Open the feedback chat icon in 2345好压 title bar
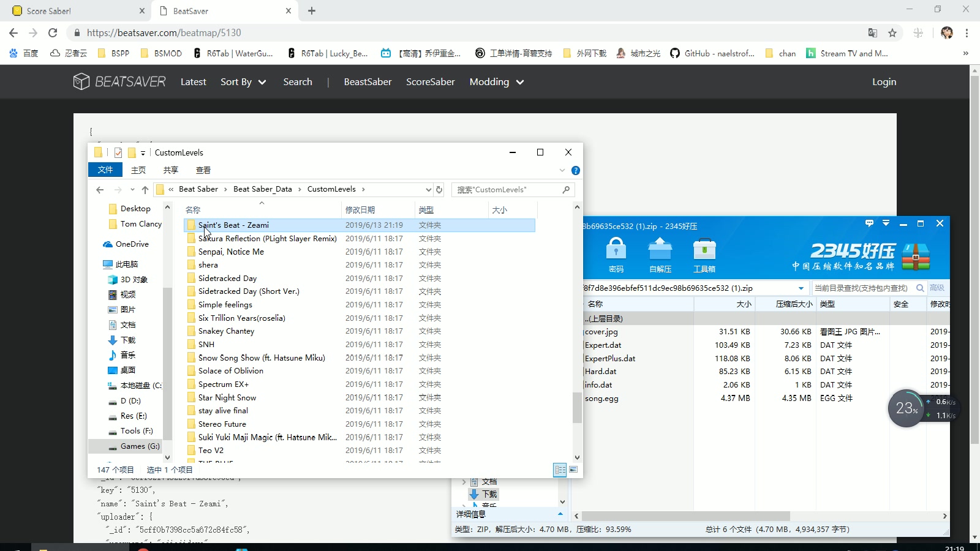This screenshot has height=551, width=980. point(869,223)
